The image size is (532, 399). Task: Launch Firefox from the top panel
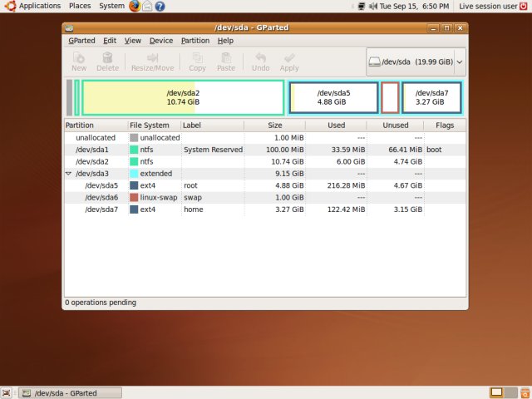(x=135, y=6)
